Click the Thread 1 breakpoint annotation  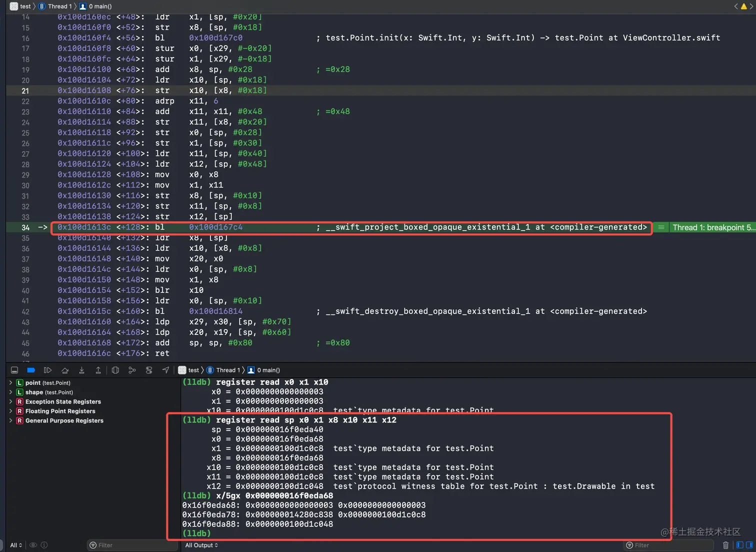point(713,227)
